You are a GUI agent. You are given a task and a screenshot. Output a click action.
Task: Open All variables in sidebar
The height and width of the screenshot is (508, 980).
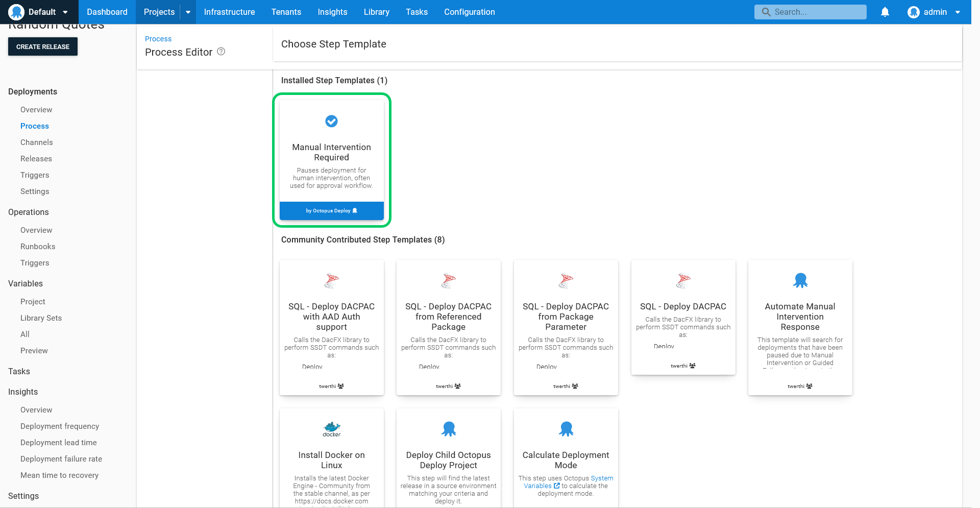tap(25, 334)
